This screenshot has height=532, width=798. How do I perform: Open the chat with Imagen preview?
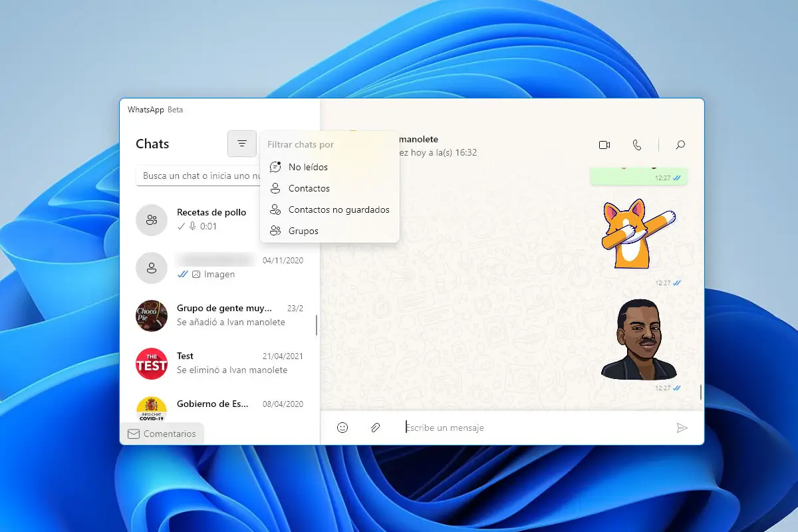point(218,267)
